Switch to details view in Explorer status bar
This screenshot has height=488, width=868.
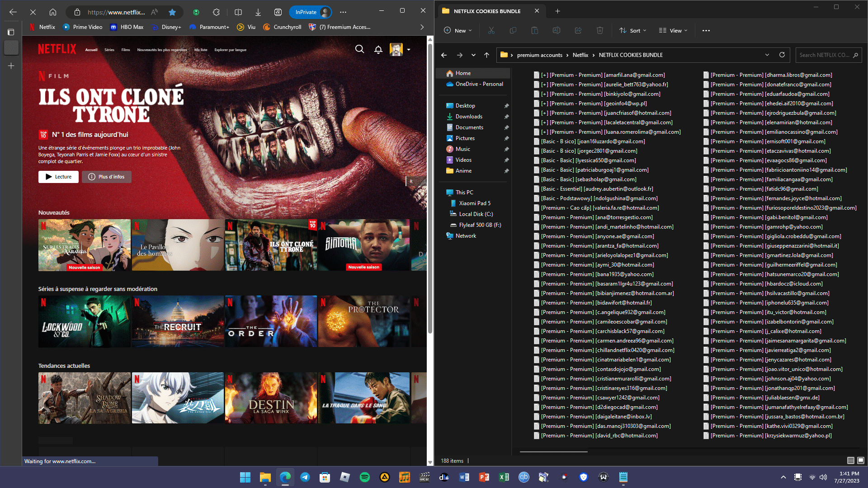click(850, 460)
